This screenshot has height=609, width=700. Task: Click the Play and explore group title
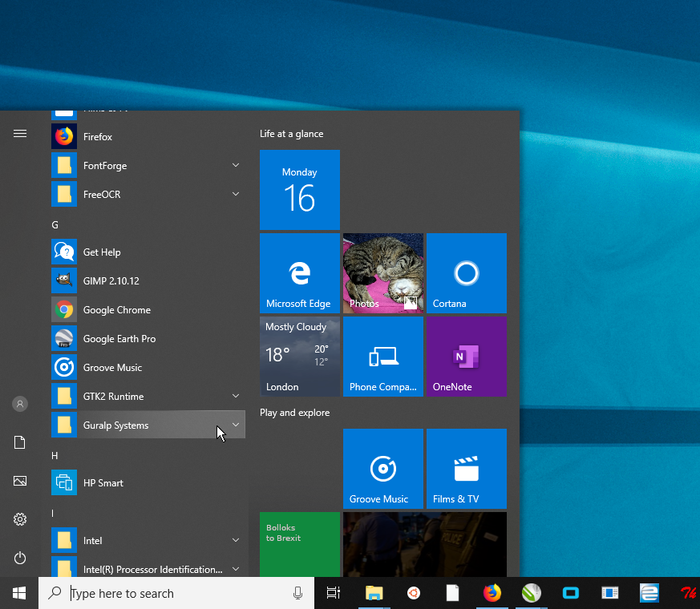(x=294, y=413)
